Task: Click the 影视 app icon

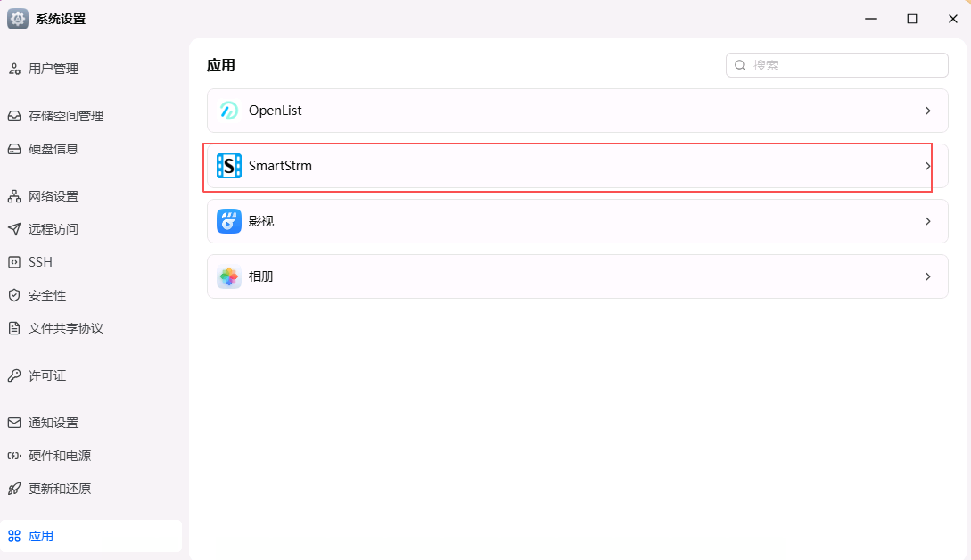Action: tap(229, 221)
